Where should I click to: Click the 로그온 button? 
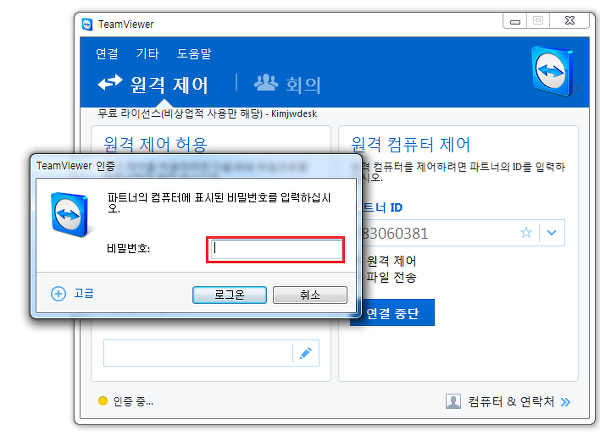[x=229, y=295]
